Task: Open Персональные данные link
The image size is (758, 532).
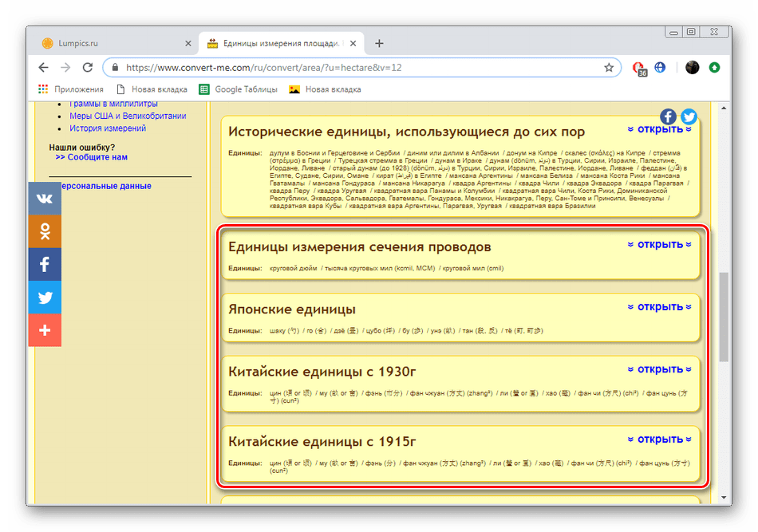Action: (x=106, y=186)
